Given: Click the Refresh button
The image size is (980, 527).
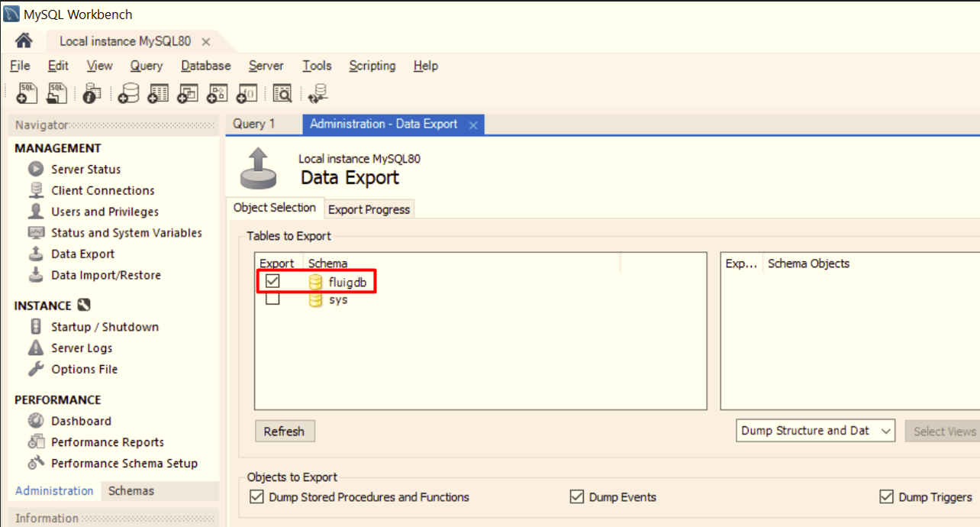Looking at the screenshot, I should click(x=285, y=432).
